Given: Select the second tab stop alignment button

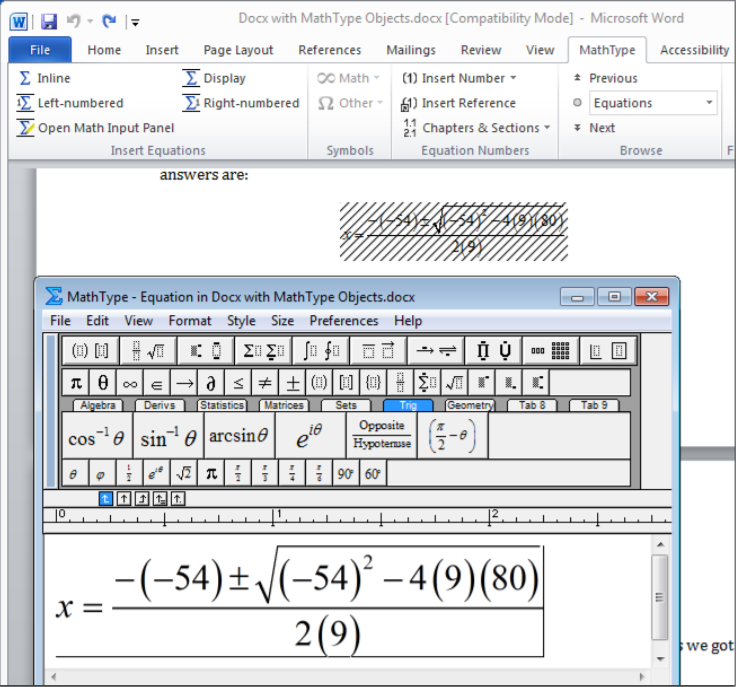Looking at the screenshot, I should pyautogui.click(x=124, y=498).
